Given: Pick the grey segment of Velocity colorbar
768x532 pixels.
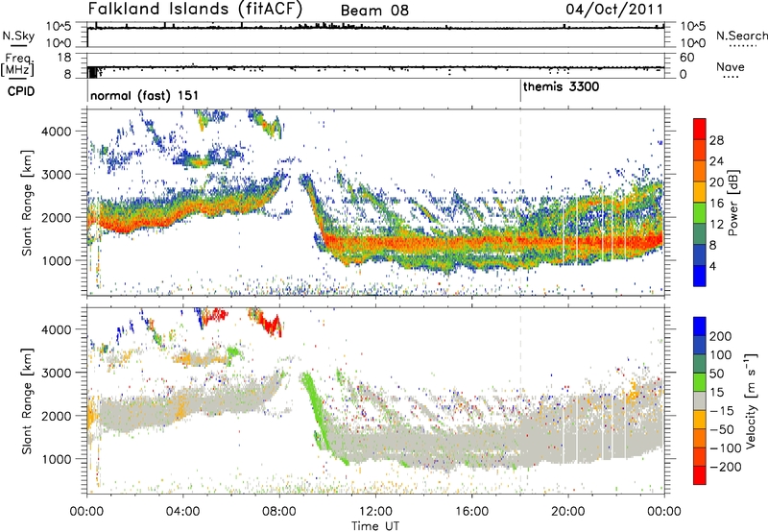Looking at the screenshot, I should point(700,400).
